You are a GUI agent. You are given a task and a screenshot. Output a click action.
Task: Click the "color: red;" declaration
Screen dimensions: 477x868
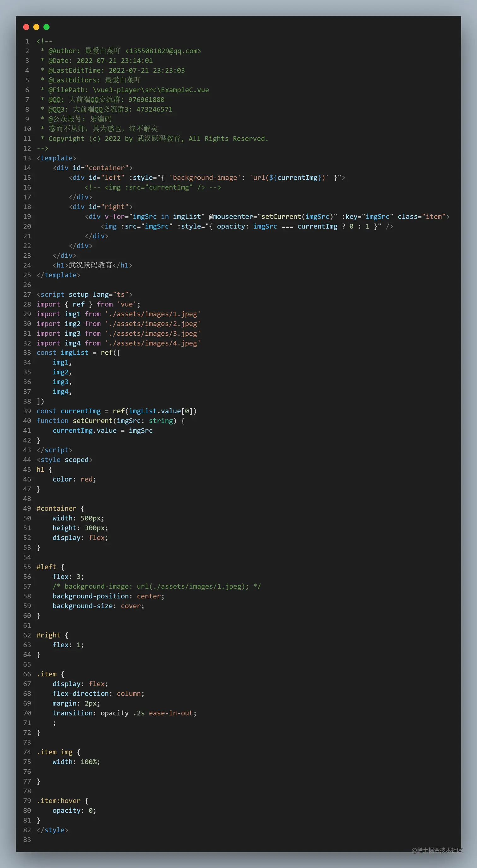[x=74, y=480]
